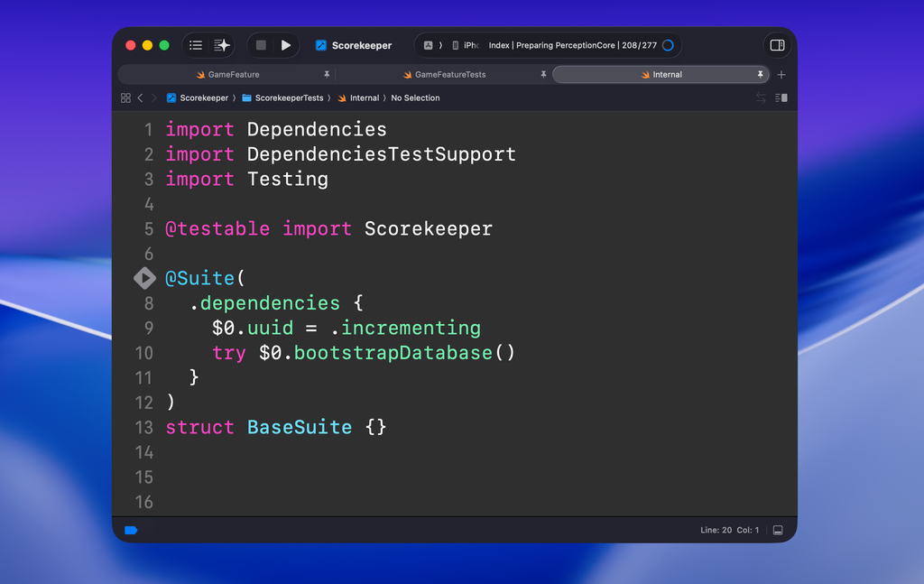Click the Scorekeeper scheme title
Image resolution: width=924 pixels, height=584 pixels.
click(x=361, y=45)
